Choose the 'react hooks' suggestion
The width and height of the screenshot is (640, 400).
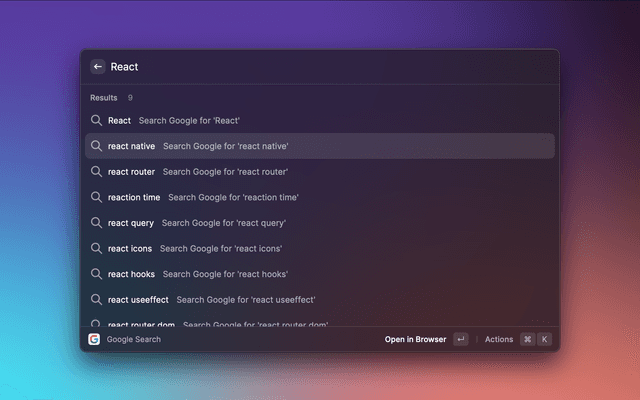pyautogui.click(x=320, y=274)
